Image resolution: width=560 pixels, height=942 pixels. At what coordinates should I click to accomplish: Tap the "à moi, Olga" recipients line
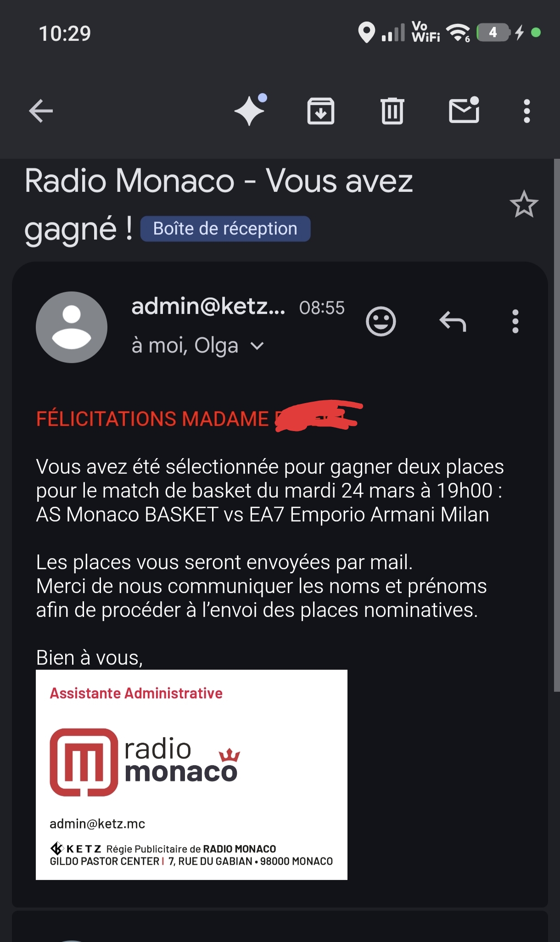[x=185, y=346]
